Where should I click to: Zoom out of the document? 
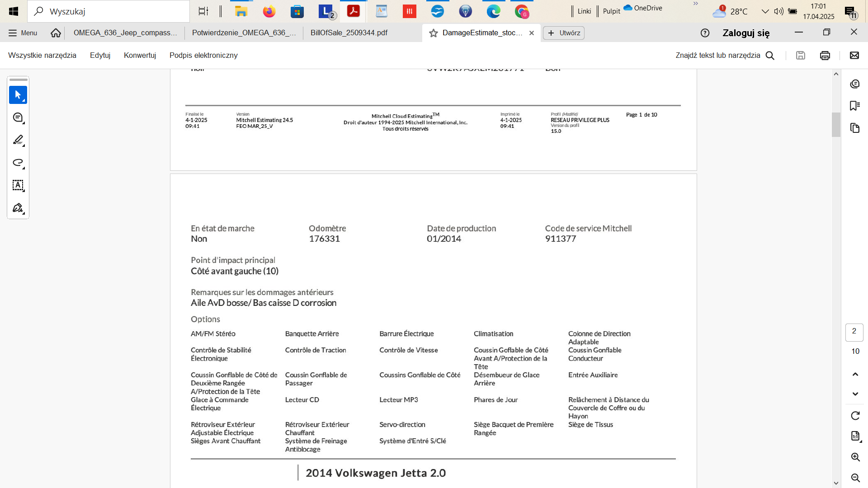855,478
